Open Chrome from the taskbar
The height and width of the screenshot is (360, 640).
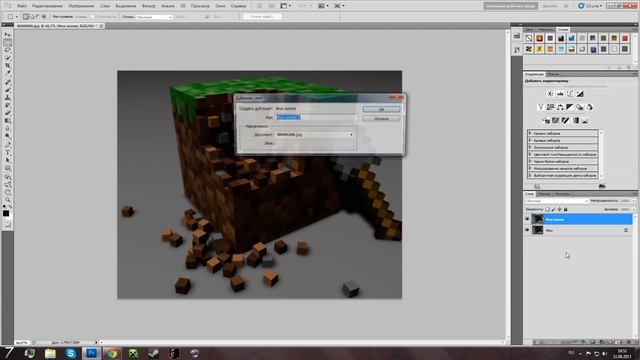(x=112, y=353)
